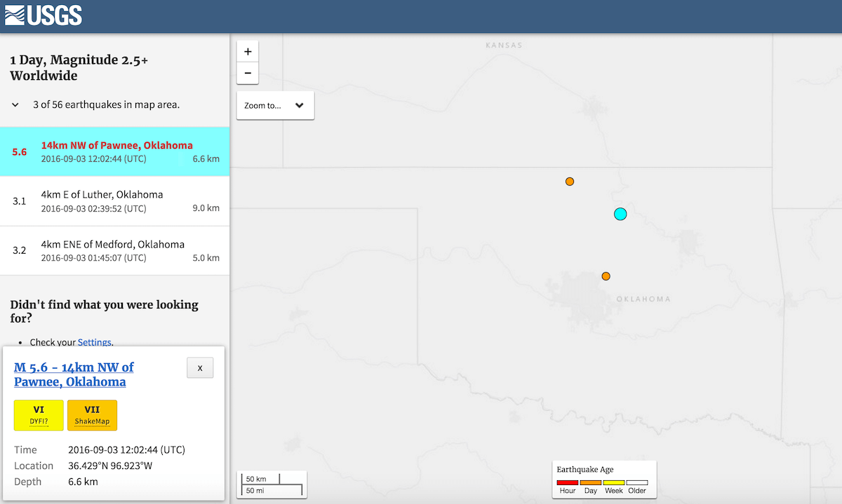
Task: Select the 3.1 Luther, Oklahoma earthquake entry
Action: point(115,201)
